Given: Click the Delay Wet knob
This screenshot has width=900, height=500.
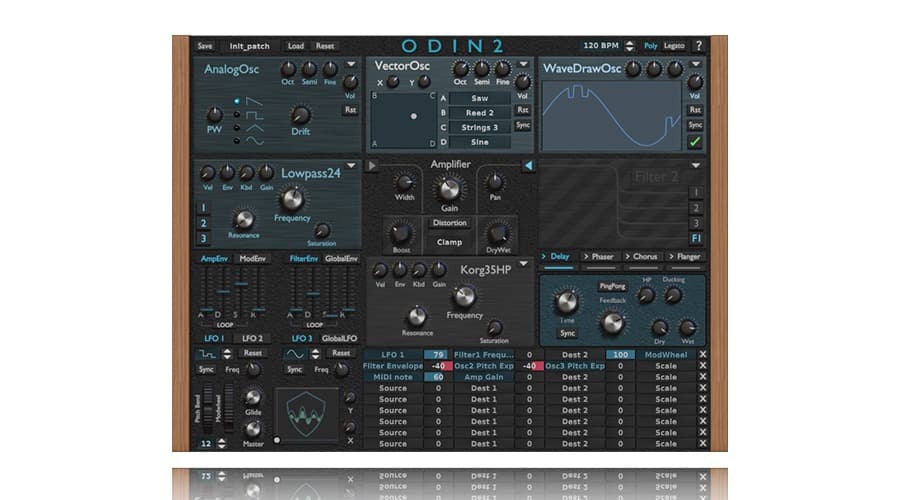Looking at the screenshot, I should click(x=687, y=328).
